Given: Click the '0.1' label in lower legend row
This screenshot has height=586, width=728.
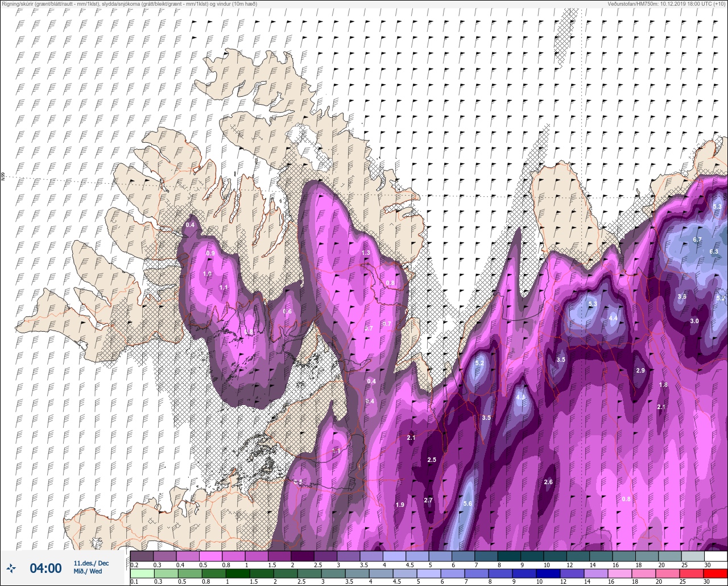Looking at the screenshot, I should click(134, 582).
